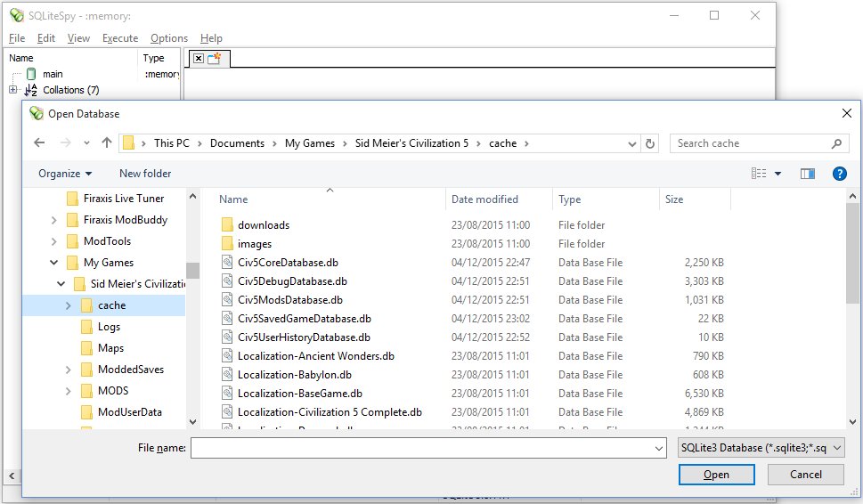Click the Logs folder icon in tree
This screenshot has height=504, width=863.
point(86,327)
